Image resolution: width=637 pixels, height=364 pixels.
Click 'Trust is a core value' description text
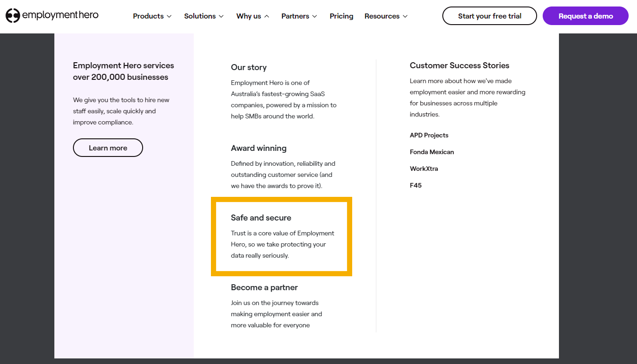pos(282,244)
